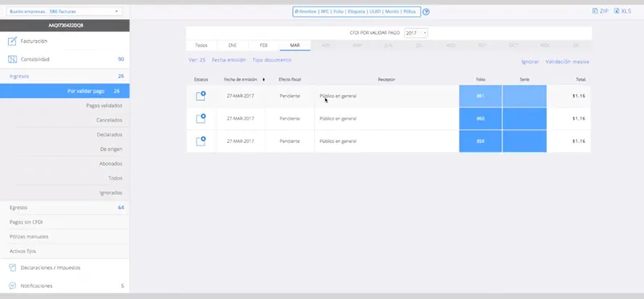Click the Contabilidad icon in sidebar
644x299 pixels.
pyautogui.click(x=13, y=59)
